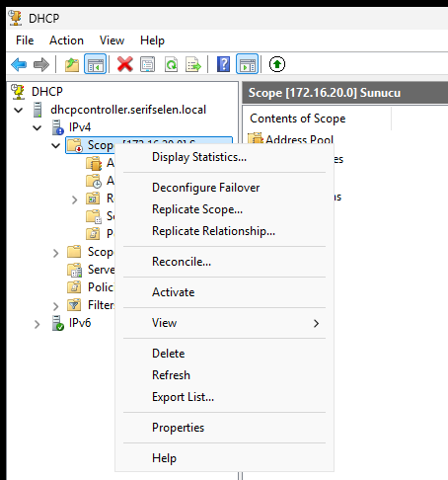
Task: Click the Reservations folder icon in tree
Action: pos(93,199)
